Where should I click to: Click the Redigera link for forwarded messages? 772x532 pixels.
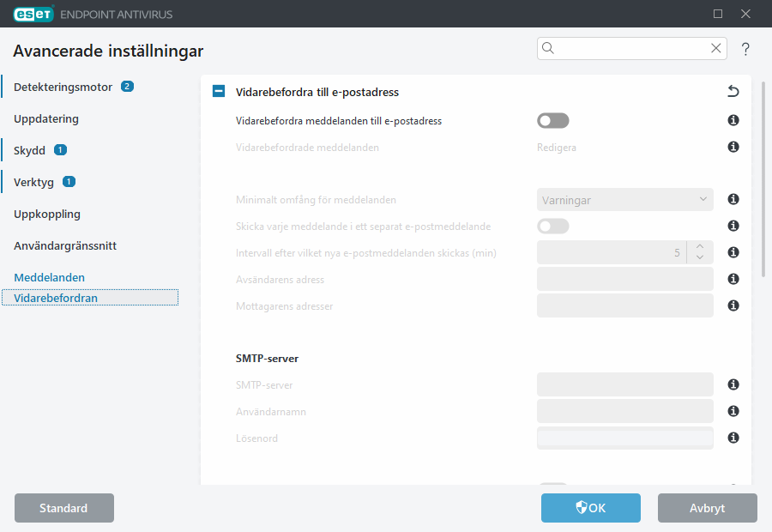pos(557,147)
